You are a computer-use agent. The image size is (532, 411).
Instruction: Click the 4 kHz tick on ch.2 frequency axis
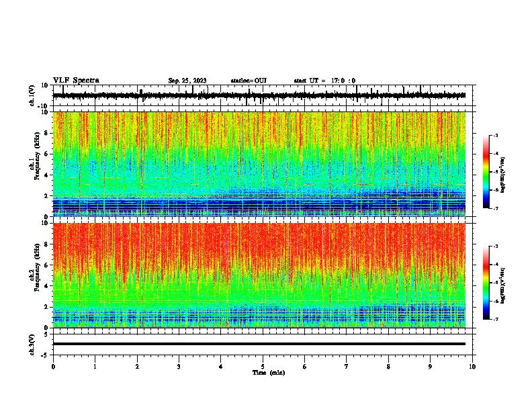46,286
